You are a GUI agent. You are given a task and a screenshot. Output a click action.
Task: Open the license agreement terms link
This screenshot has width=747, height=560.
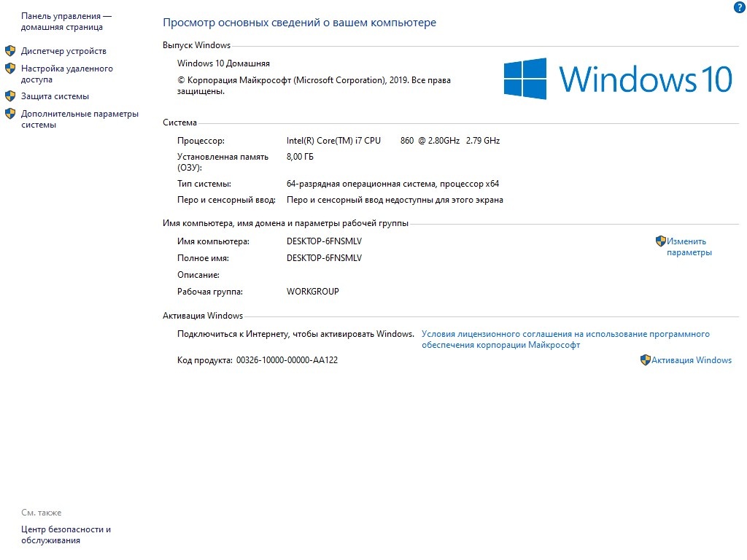click(565, 339)
